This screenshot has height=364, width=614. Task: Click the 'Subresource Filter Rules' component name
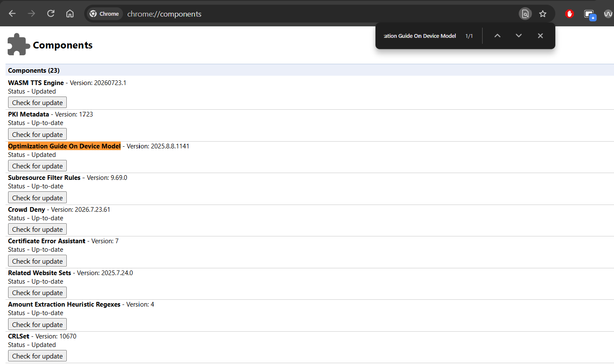point(44,177)
